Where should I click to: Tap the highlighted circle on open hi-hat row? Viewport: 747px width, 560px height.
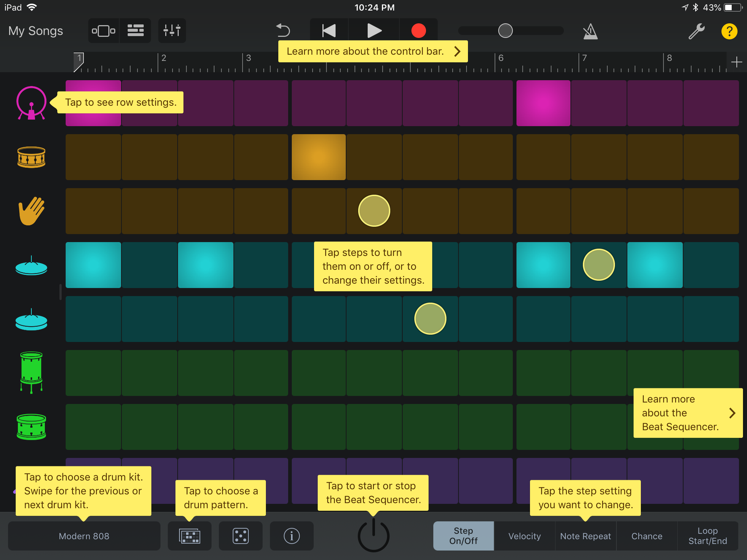(430, 319)
